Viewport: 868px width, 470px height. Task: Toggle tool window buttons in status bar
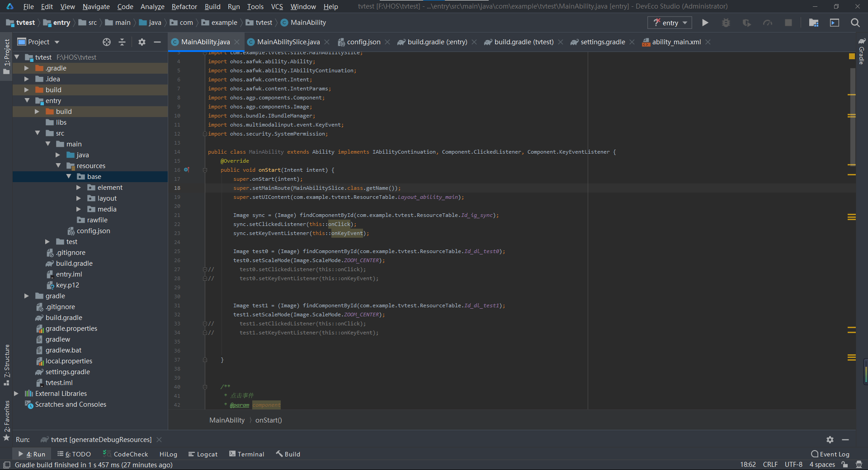(7, 465)
